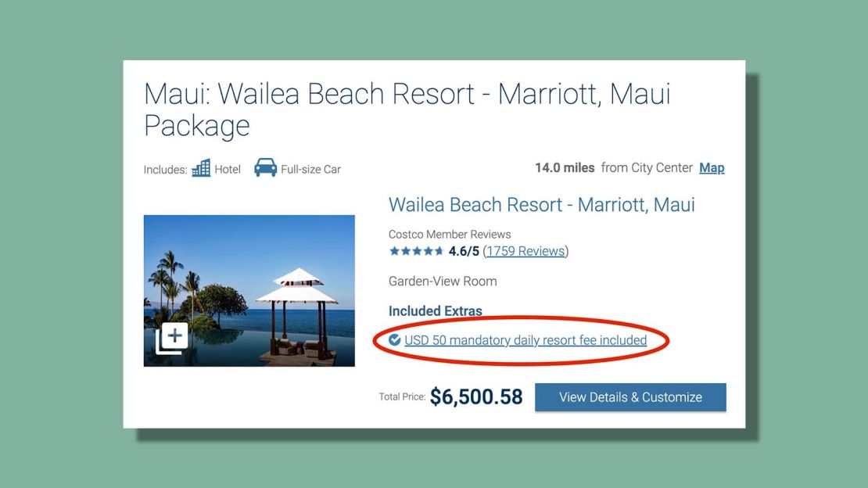Click the 14.0 miles distance text

(565, 168)
